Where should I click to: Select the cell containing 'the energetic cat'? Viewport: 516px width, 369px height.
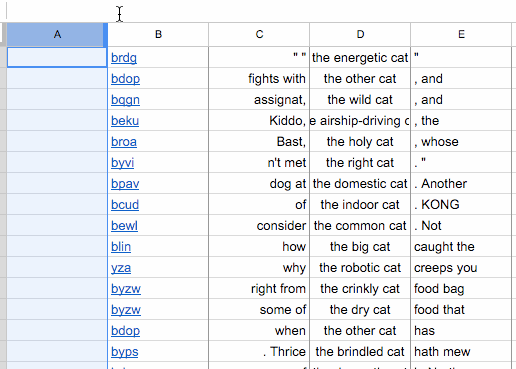[360, 58]
